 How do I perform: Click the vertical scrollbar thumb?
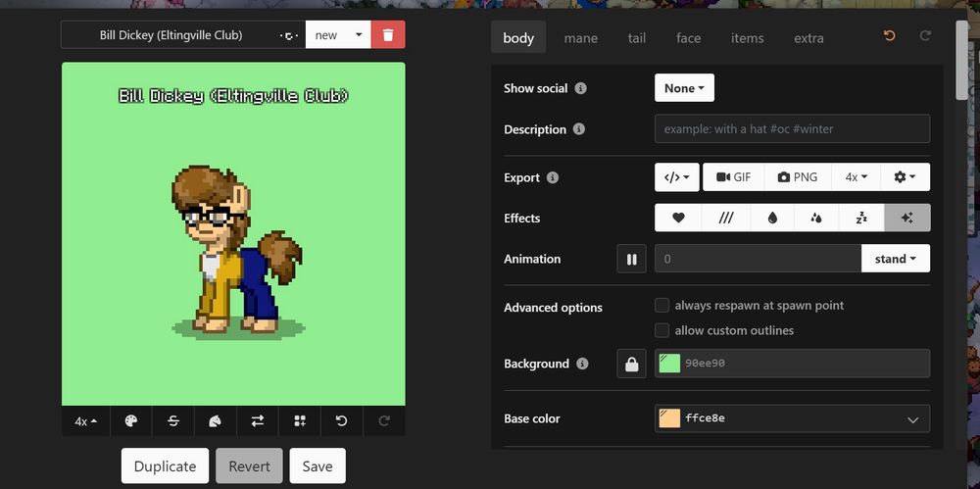point(961,60)
